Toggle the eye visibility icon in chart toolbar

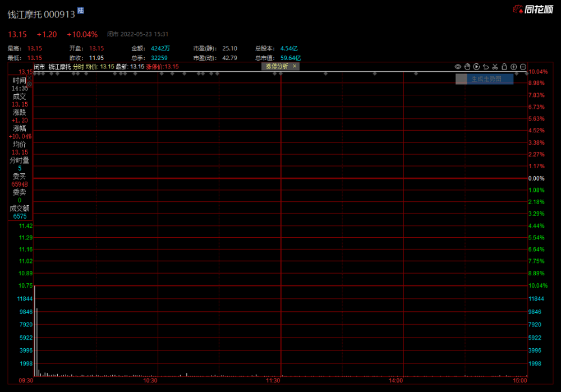[458, 67]
